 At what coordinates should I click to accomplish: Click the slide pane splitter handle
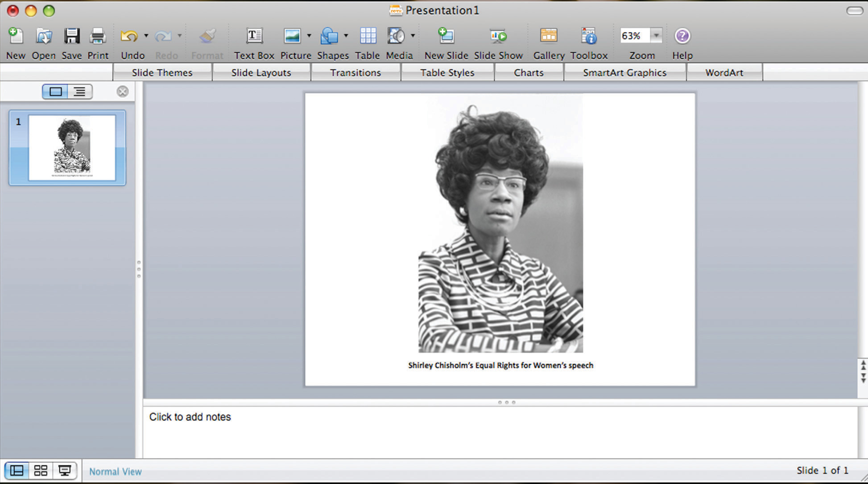click(139, 269)
